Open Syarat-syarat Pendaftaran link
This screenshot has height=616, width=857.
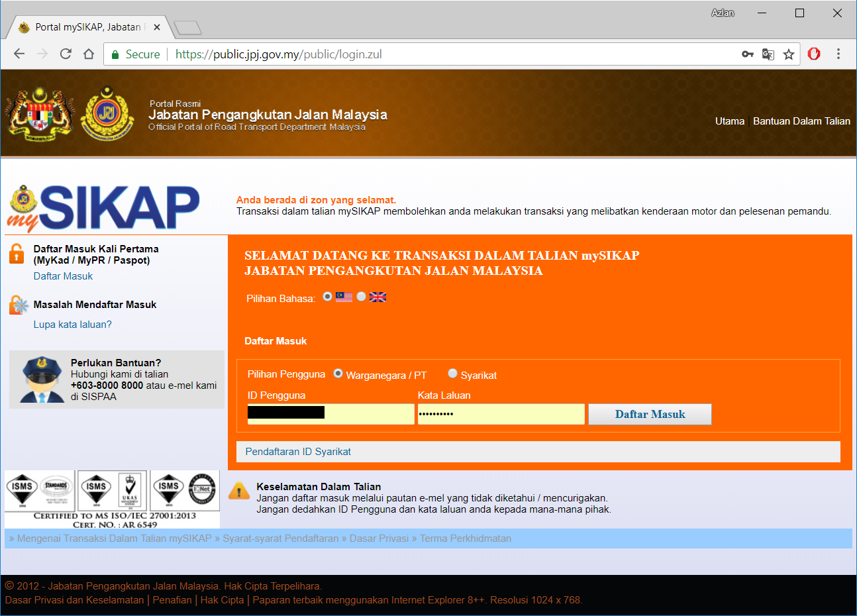[280, 539]
